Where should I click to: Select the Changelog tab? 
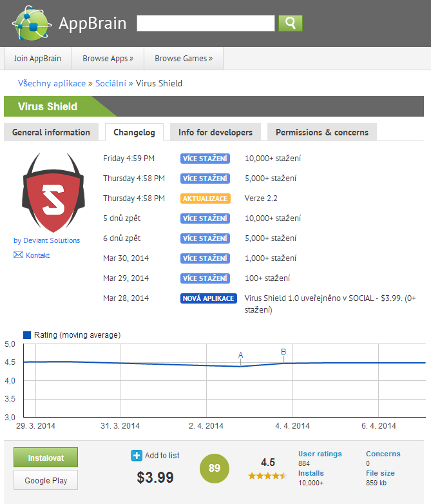point(135,132)
